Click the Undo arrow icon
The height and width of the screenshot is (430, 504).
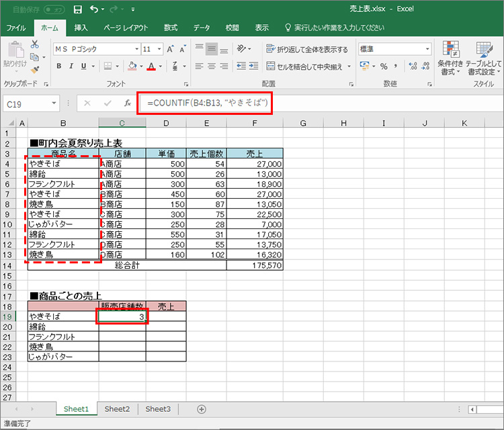tap(94, 9)
